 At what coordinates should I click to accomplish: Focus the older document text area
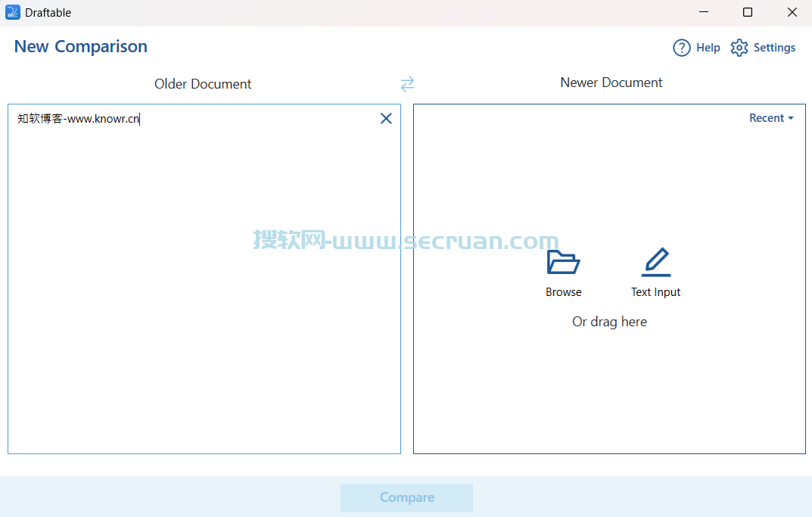(204, 279)
